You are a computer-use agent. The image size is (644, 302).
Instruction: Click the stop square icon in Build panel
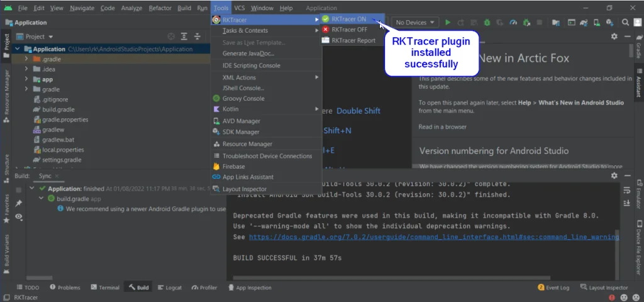tap(18, 190)
